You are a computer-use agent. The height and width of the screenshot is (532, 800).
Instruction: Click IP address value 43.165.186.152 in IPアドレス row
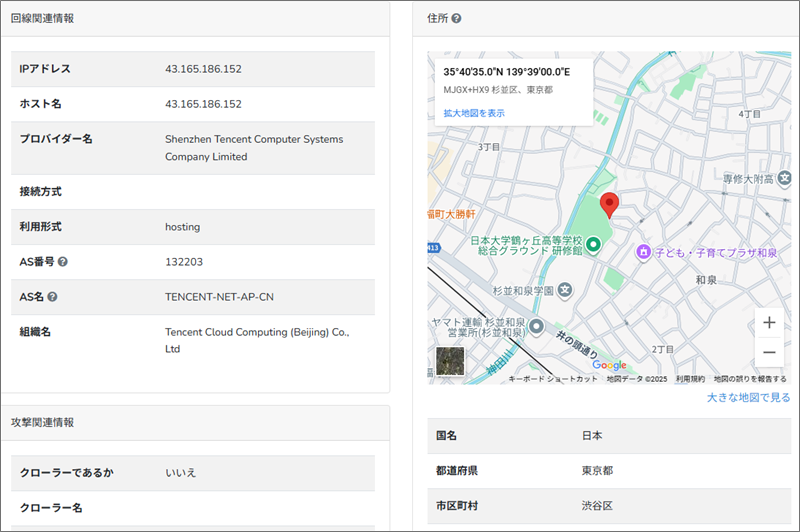coord(203,69)
